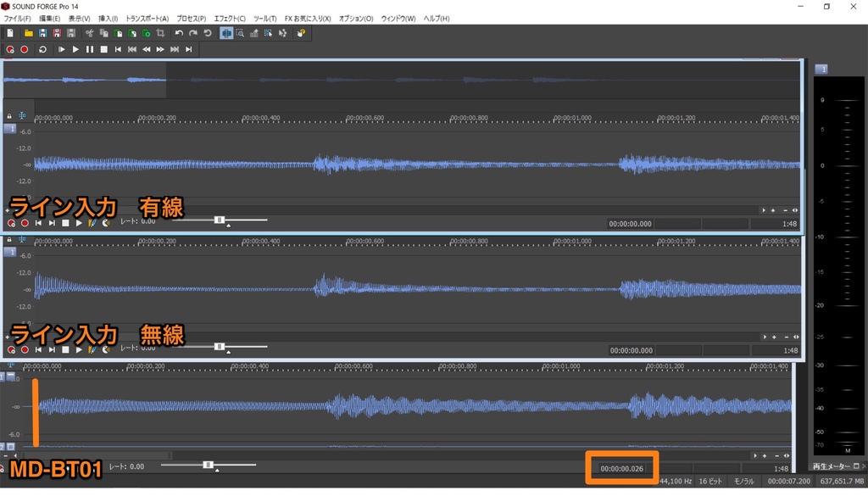The height and width of the screenshot is (496, 868).
Task: Open the ツール(T) menu
Action: [x=265, y=19]
